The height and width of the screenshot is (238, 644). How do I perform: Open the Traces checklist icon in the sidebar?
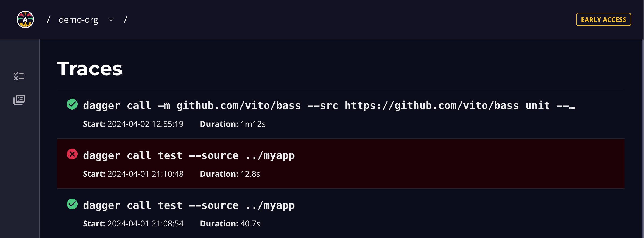tap(19, 76)
